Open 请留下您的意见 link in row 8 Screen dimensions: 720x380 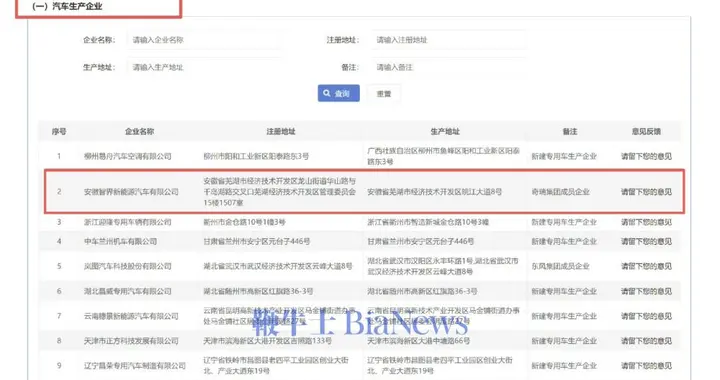[x=646, y=341]
